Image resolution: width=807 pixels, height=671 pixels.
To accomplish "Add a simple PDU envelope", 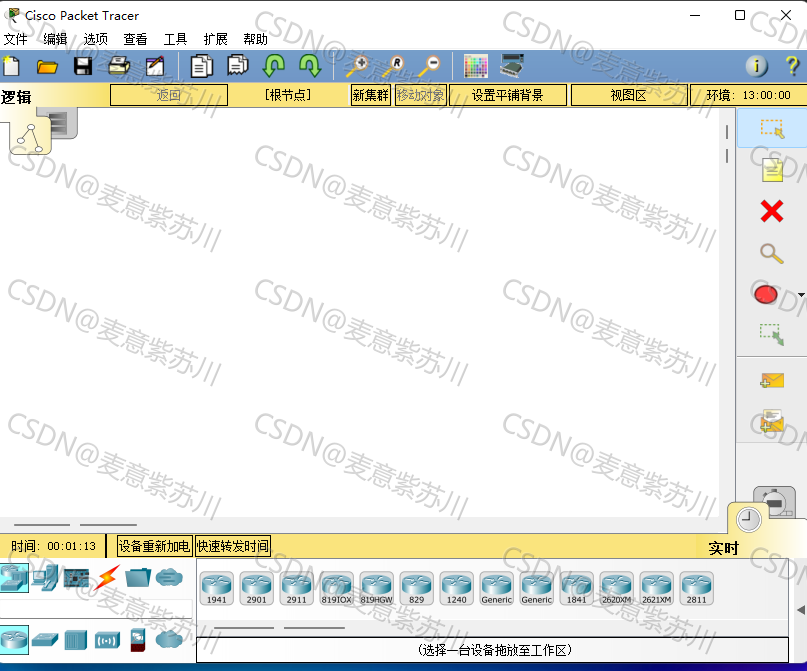I will [x=772, y=381].
